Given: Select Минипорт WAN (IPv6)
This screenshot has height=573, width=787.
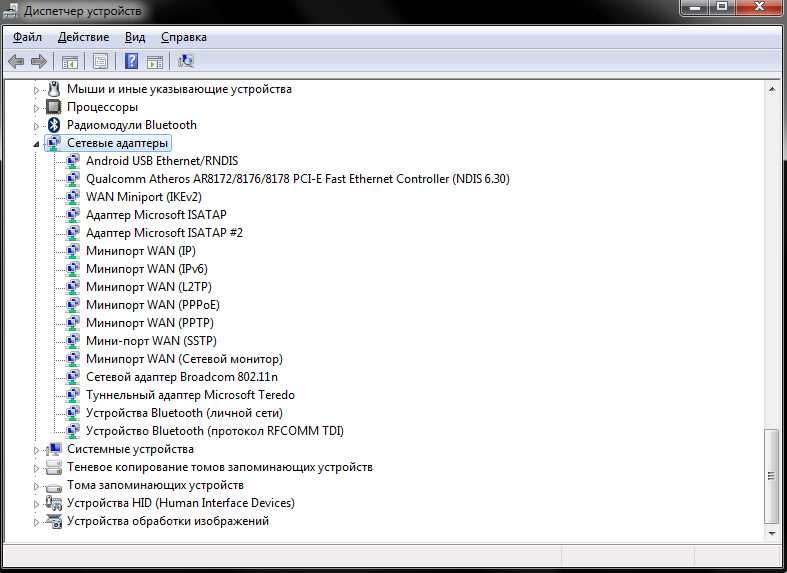Looking at the screenshot, I should [147, 268].
